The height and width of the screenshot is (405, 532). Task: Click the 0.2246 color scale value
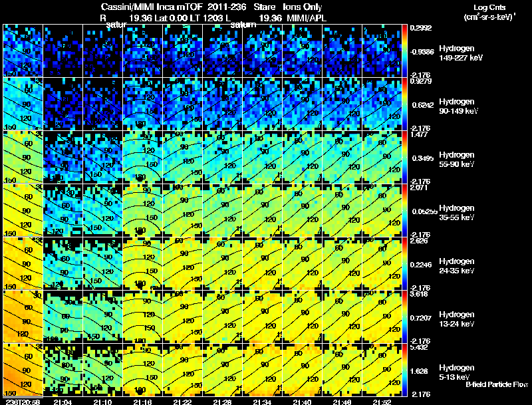click(x=421, y=265)
